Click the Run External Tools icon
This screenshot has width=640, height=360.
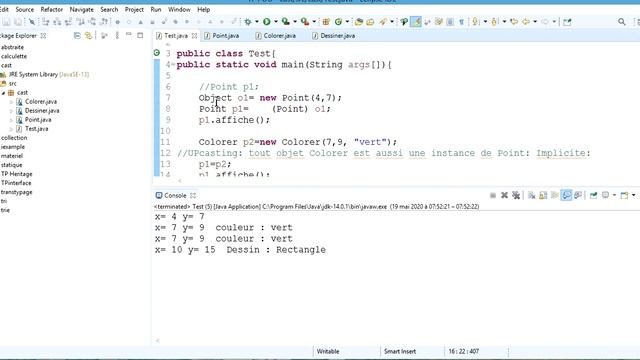305,22
